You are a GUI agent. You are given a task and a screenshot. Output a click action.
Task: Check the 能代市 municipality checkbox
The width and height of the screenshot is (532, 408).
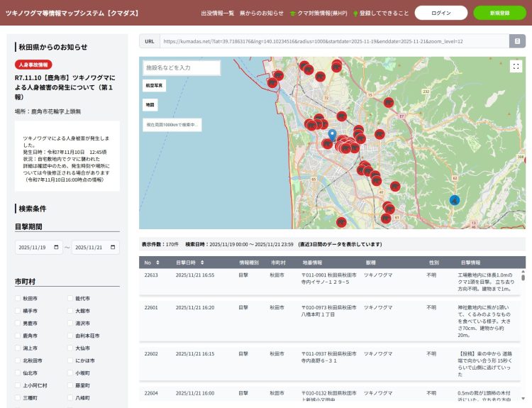(71, 299)
